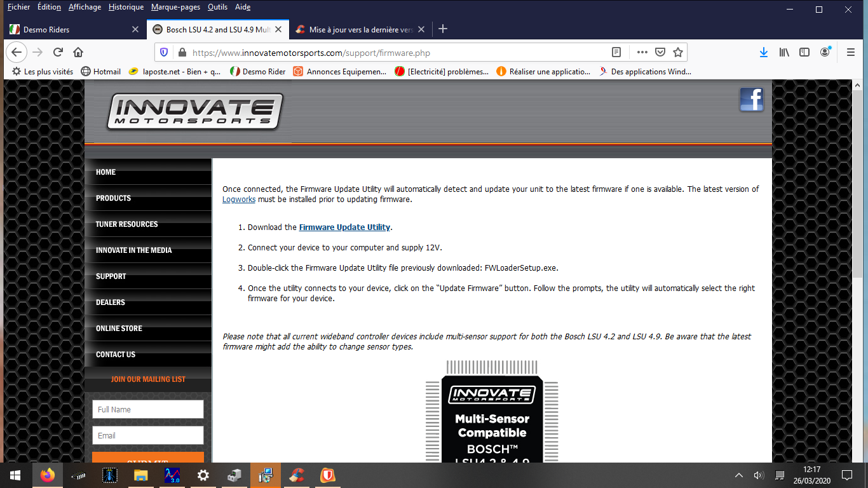The height and width of the screenshot is (488, 868).
Task: Open a new tab with plus button
Action: [x=443, y=29]
